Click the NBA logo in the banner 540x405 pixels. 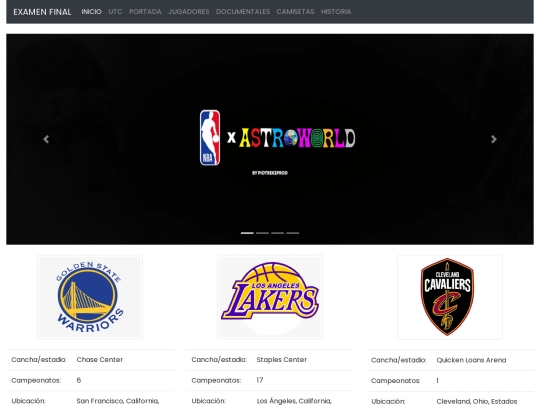(210, 138)
